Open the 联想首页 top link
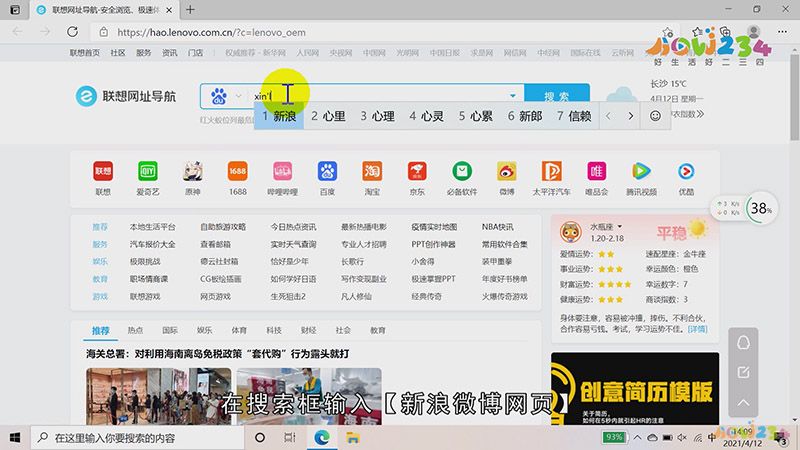The width and height of the screenshot is (800, 450). 85,53
